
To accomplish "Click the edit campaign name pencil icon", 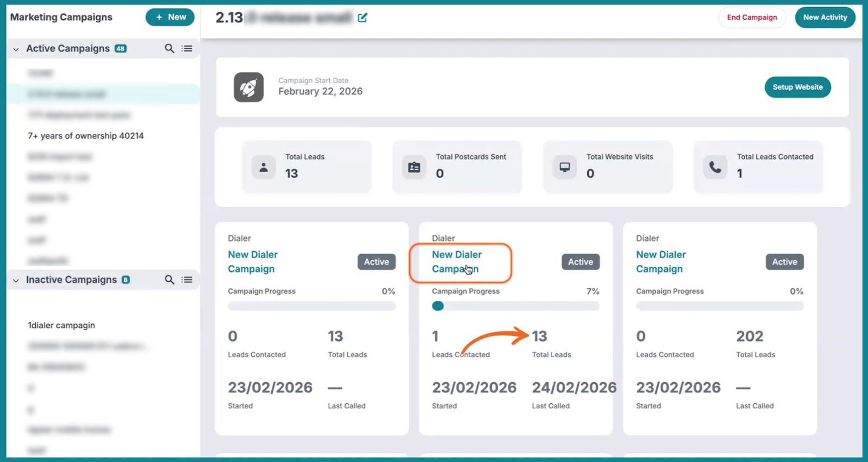I will tap(362, 18).
